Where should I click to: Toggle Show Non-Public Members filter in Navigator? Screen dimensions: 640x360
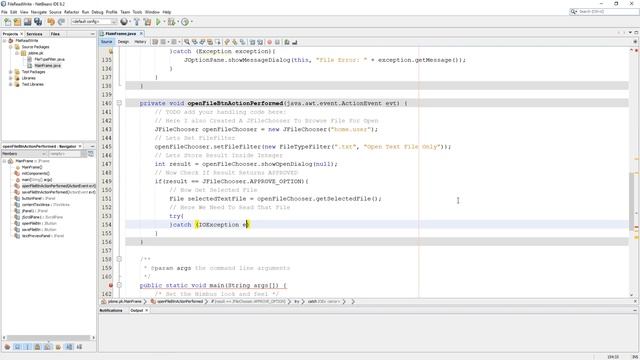click(38, 347)
